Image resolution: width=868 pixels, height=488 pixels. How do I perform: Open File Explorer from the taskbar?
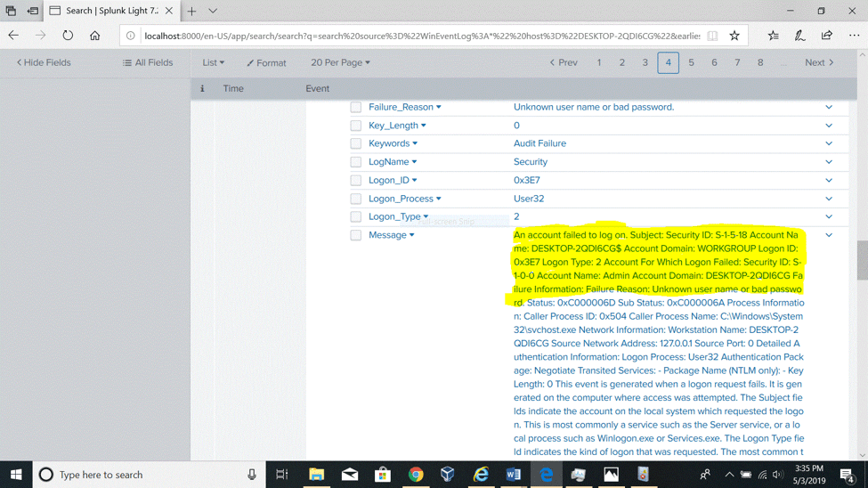pos(316,475)
